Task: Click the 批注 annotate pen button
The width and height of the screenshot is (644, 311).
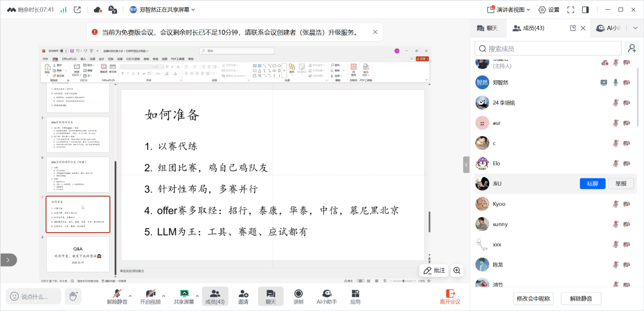Action: (x=434, y=270)
